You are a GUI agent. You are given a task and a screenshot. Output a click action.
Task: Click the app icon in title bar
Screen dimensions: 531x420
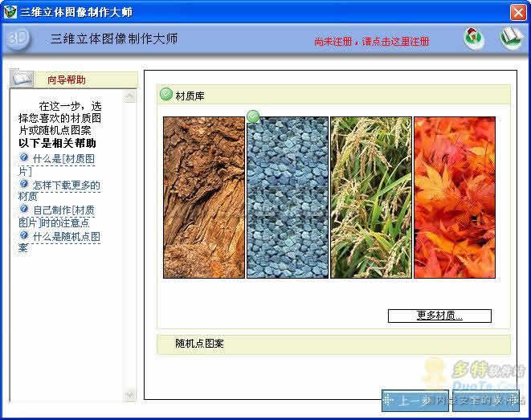point(10,12)
